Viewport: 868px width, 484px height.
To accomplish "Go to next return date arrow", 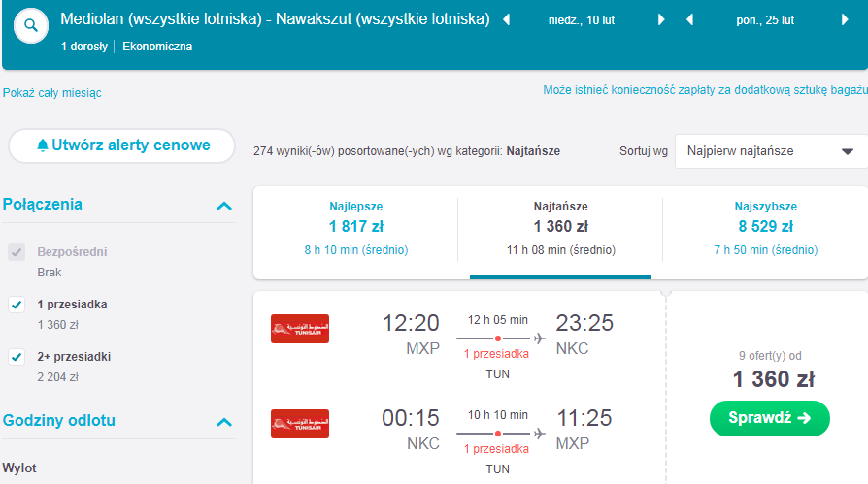I will [x=845, y=20].
